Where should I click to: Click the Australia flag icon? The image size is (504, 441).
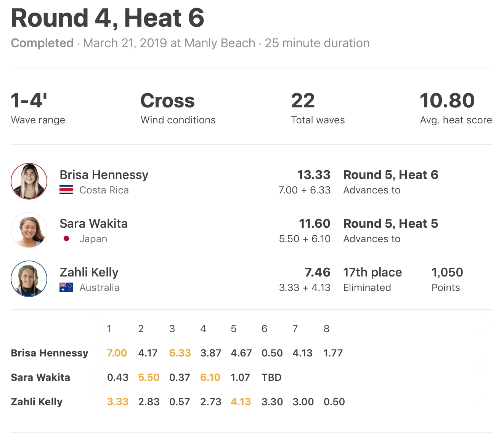66,288
